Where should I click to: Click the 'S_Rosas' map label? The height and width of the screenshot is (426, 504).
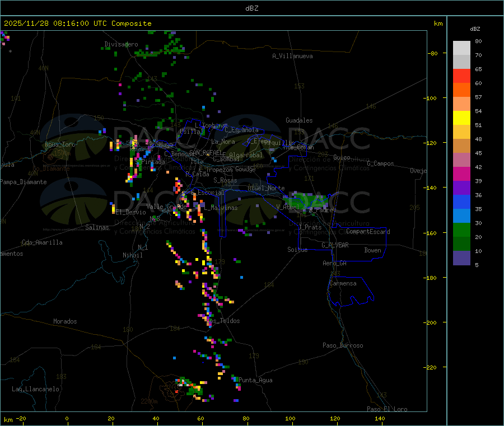(225, 180)
